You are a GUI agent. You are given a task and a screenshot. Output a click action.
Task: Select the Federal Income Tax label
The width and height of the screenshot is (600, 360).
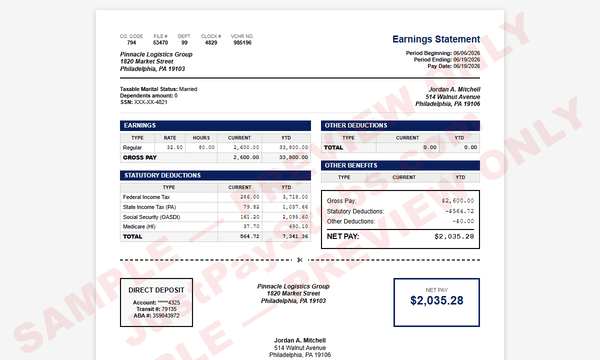(x=146, y=197)
